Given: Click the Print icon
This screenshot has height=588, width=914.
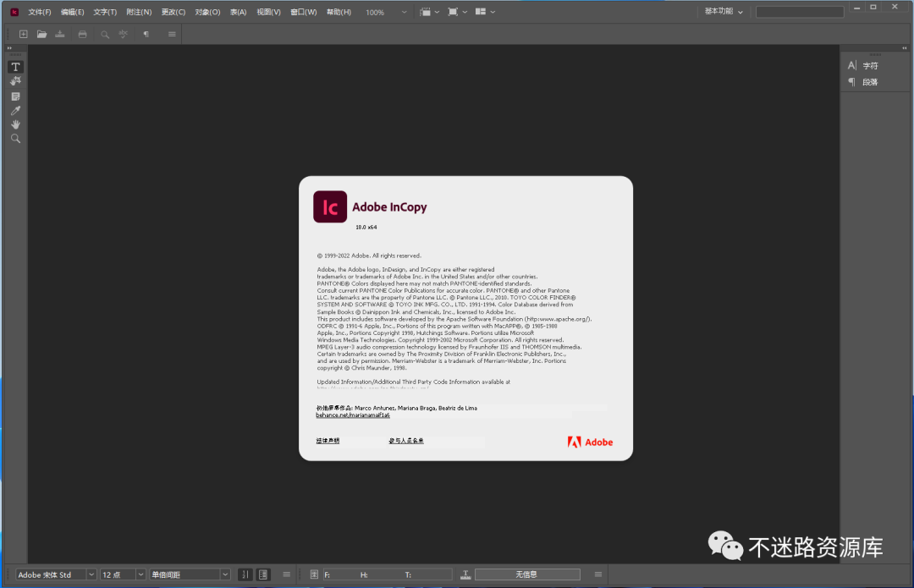Looking at the screenshot, I should click(82, 35).
